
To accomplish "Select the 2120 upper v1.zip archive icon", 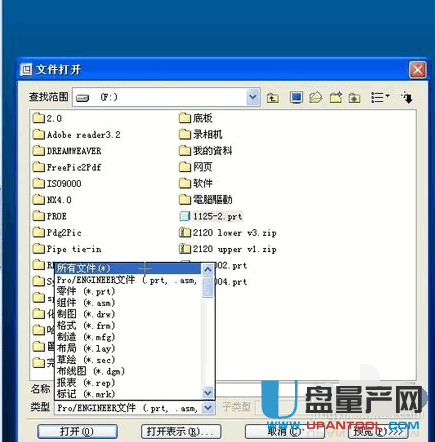I will [x=185, y=249].
